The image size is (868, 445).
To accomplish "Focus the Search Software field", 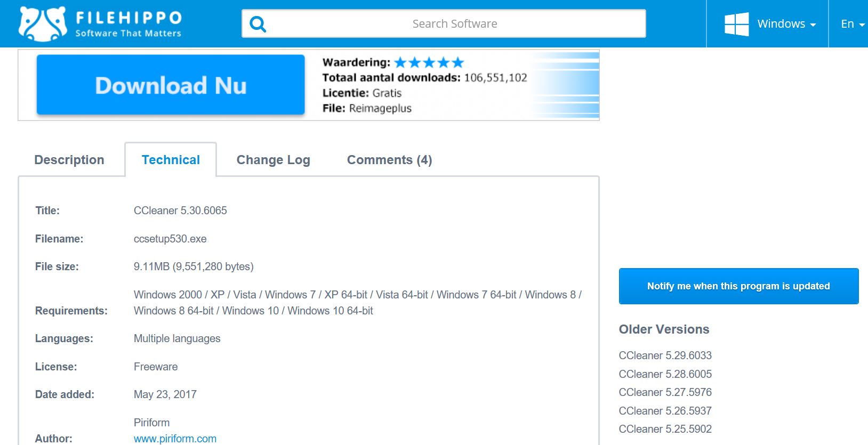I will [444, 23].
